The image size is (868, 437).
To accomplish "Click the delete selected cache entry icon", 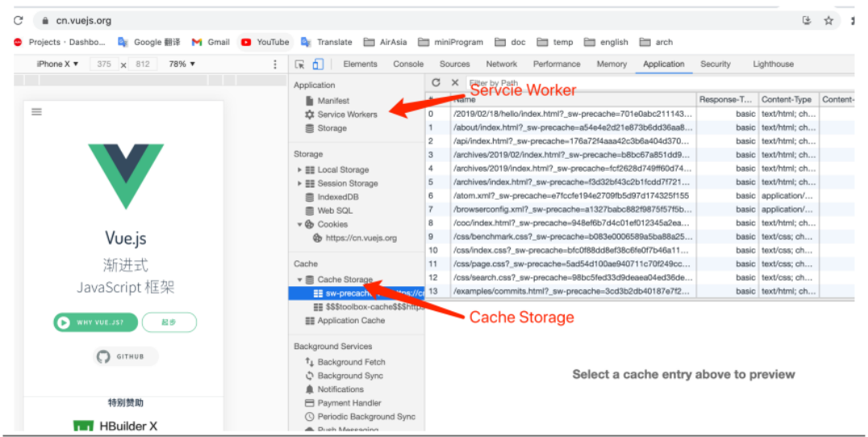I will coord(455,82).
